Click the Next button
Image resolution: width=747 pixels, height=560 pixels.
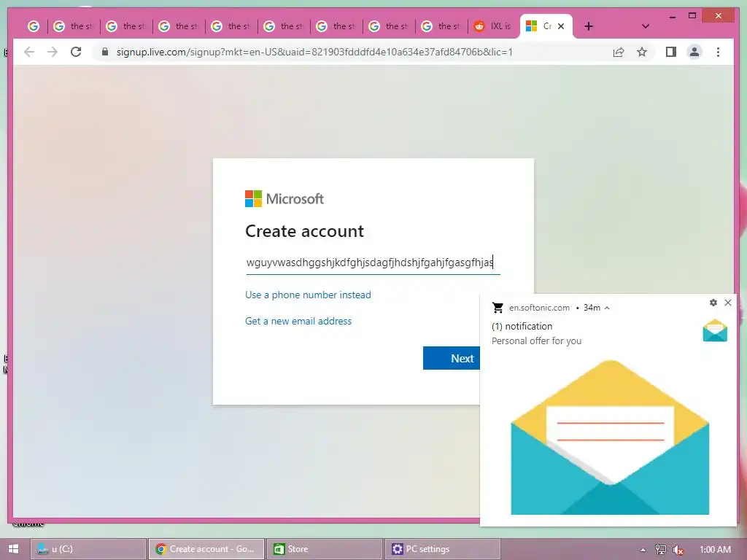pos(452,358)
